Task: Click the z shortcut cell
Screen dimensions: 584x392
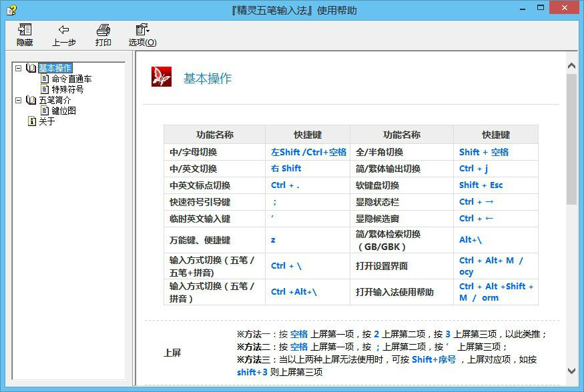Action: [308, 240]
